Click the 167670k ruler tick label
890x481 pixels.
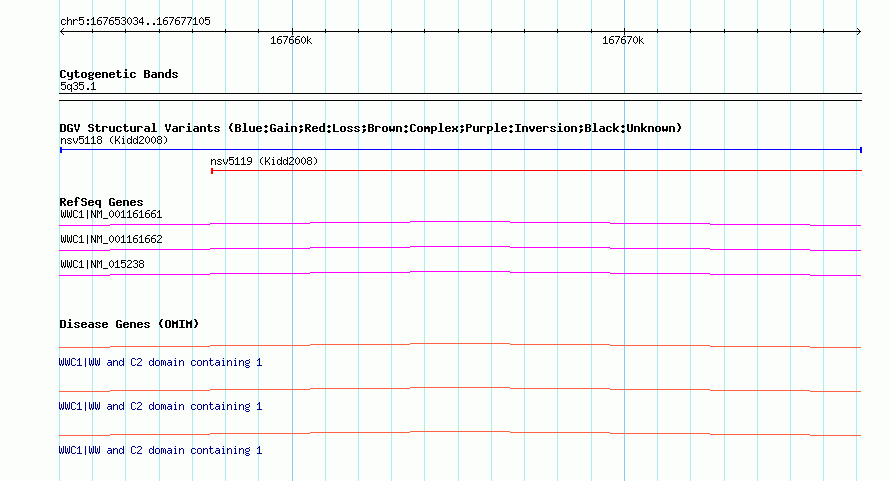pos(623,40)
